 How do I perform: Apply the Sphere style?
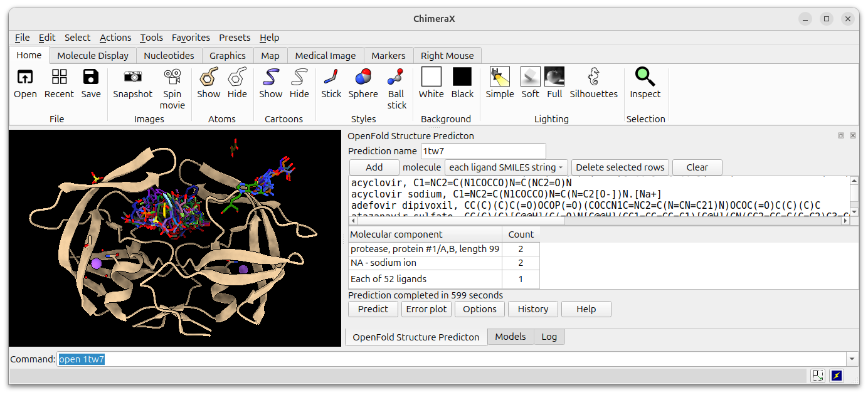[x=363, y=85]
